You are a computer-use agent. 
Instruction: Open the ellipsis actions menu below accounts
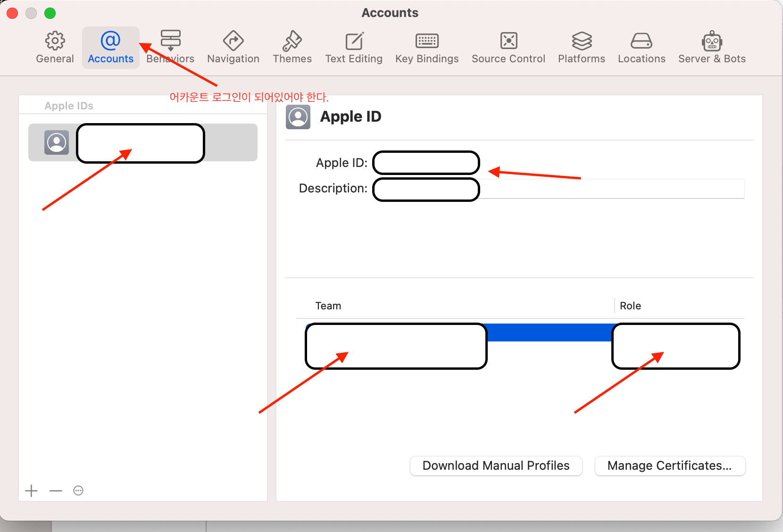tap(78, 491)
